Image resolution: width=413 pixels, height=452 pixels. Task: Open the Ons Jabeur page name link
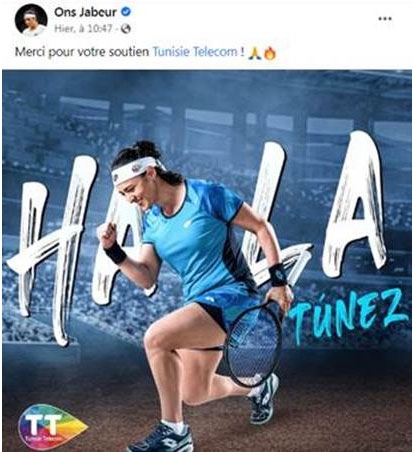coord(85,12)
